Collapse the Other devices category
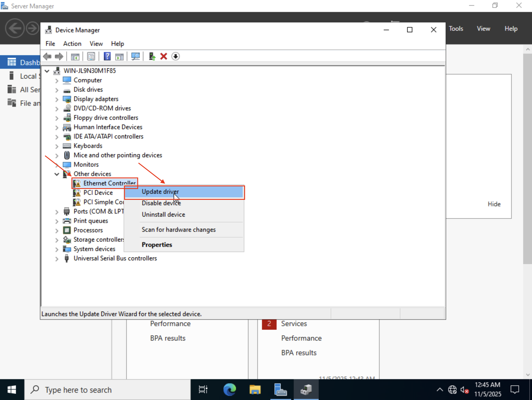 pyautogui.click(x=57, y=174)
